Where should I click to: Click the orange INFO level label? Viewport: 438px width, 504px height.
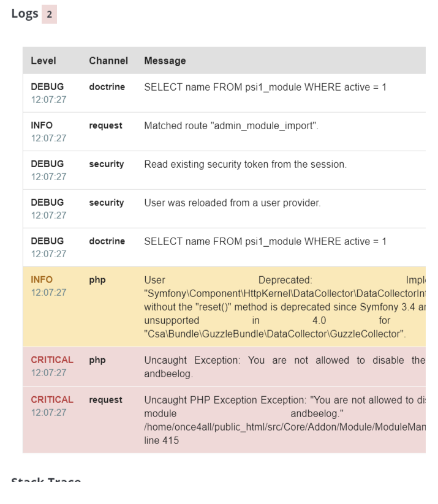click(x=42, y=280)
